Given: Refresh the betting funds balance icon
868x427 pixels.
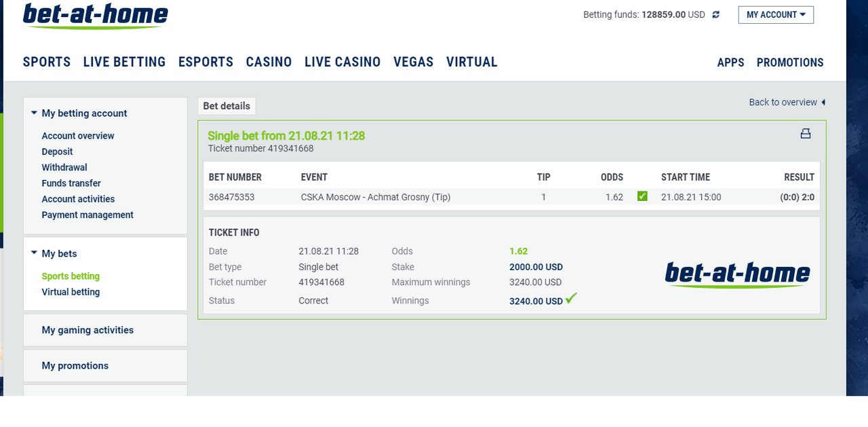Looking at the screenshot, I should [715, 14].
